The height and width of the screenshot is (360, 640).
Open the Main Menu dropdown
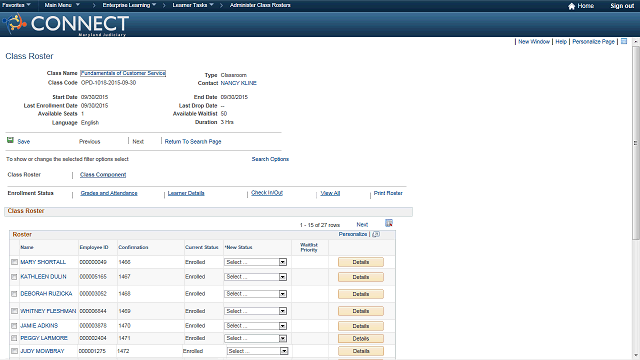(x=62, y=5)
